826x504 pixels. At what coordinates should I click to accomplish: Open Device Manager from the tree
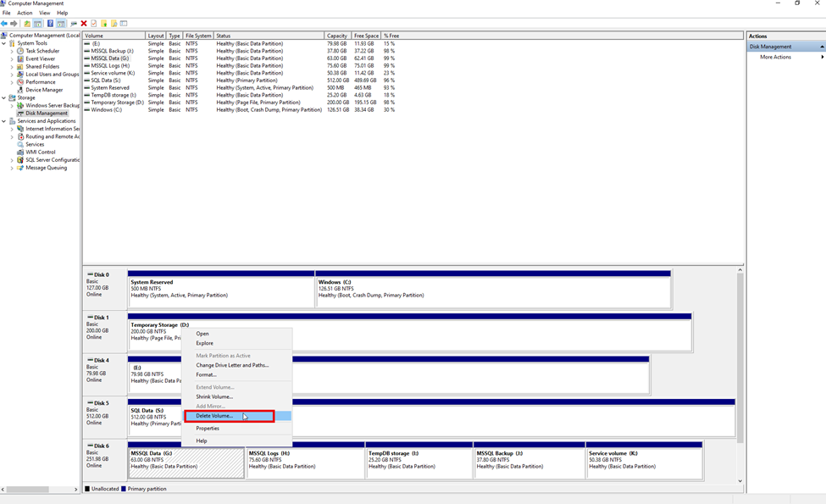tap(44, 90)
